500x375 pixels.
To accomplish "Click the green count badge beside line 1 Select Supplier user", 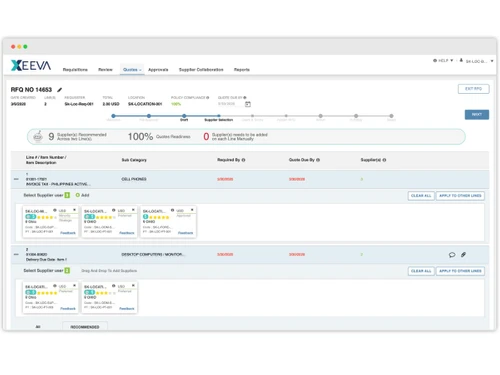I will pos(67,195).
